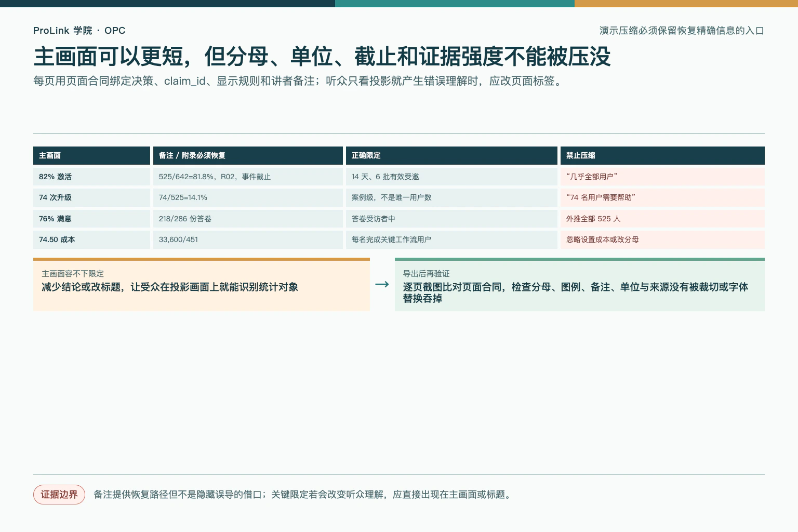The height and width of the screenshot is (532, 798).
Task: Click the '74 次升级' cell
Action: click(x=91, y=197)
